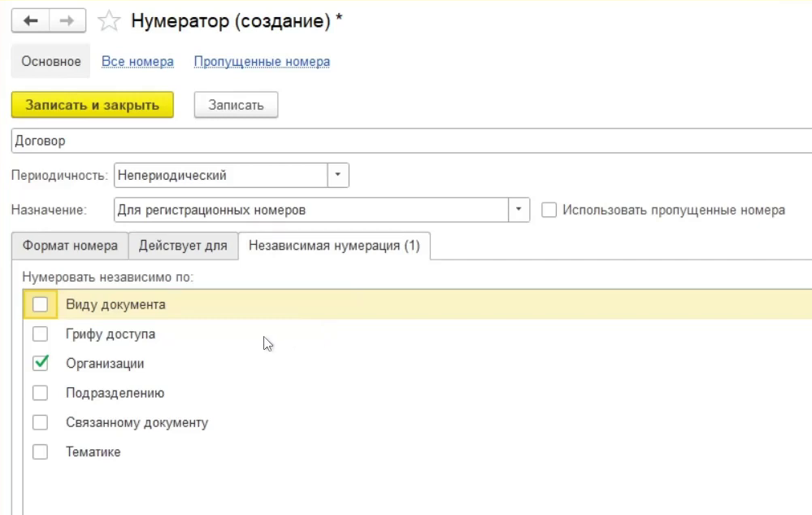
Task: Toggle the Грифу доступа checkbox
Action: pyautogui.click(x=40, y=334)
